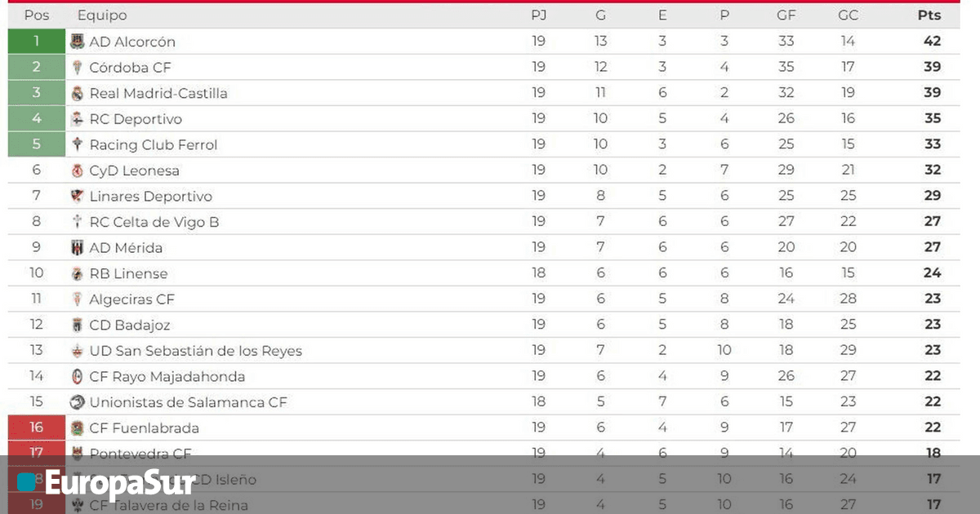This screenshot has height=514, width=980.
Task: Click the AD Mérida crest icon
Action: pos(78,248)
